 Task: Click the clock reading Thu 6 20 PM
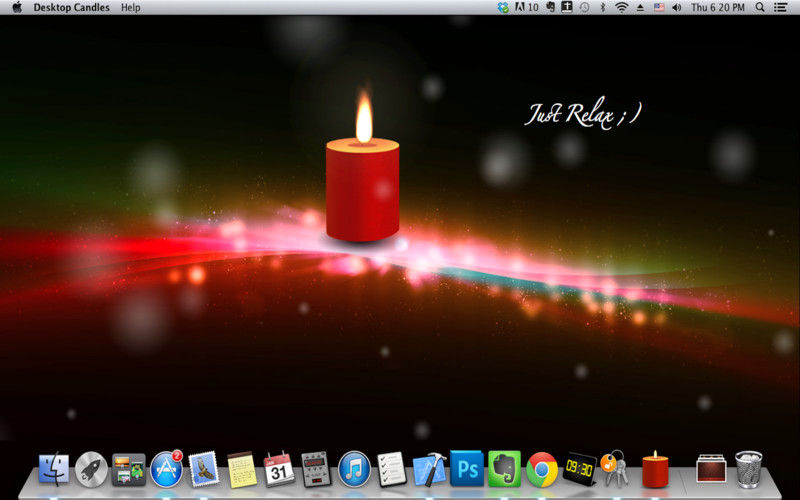click(x=718, y=8)
